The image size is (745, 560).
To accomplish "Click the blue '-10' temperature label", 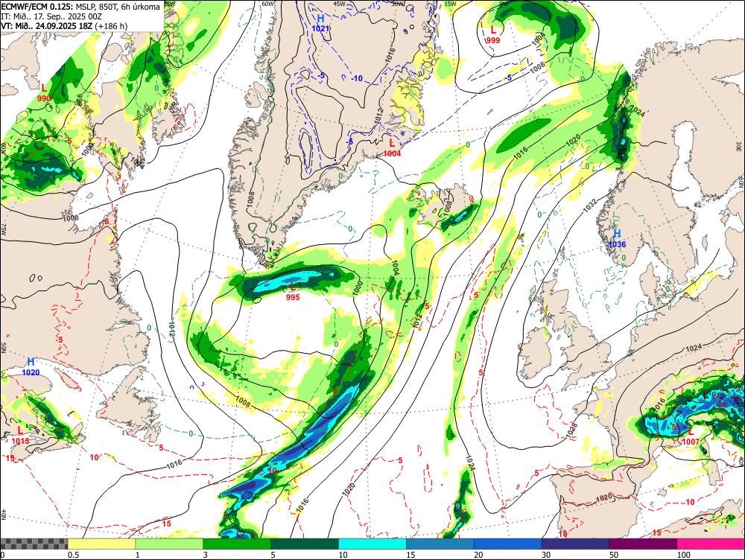I will (356, 78).
